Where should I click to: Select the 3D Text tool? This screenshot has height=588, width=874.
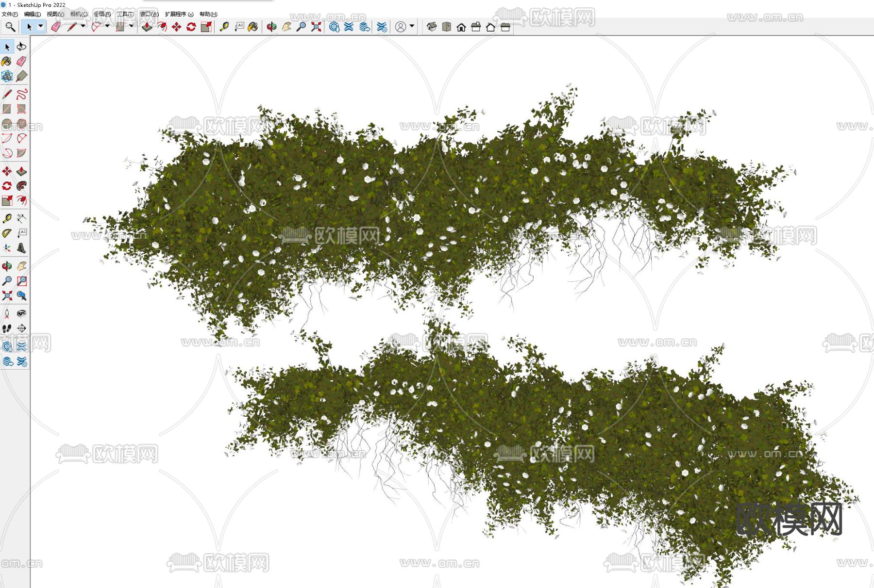pyautogui.click(x=21, y=248)
